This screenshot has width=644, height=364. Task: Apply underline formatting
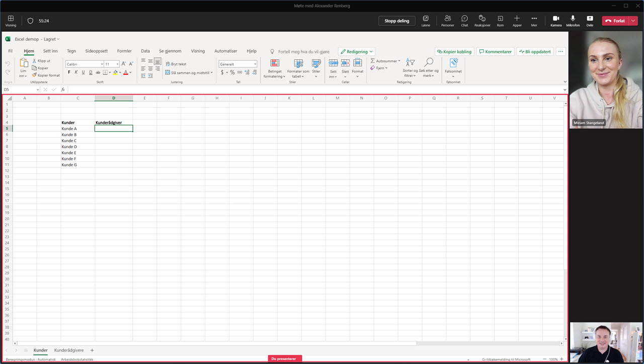(x=84, y=72)
